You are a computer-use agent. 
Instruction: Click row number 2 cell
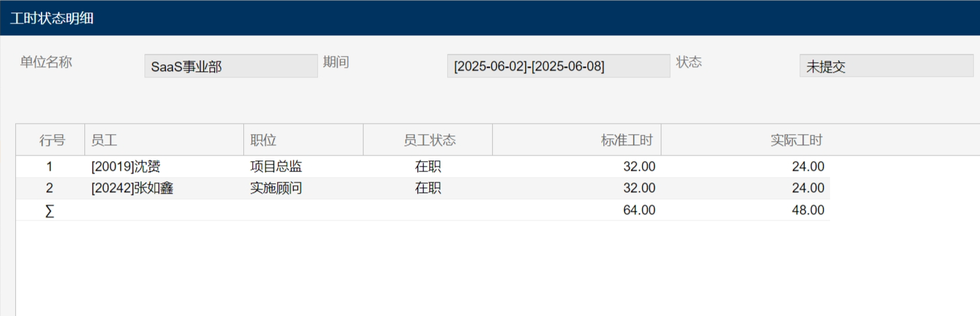pos(49,188)
